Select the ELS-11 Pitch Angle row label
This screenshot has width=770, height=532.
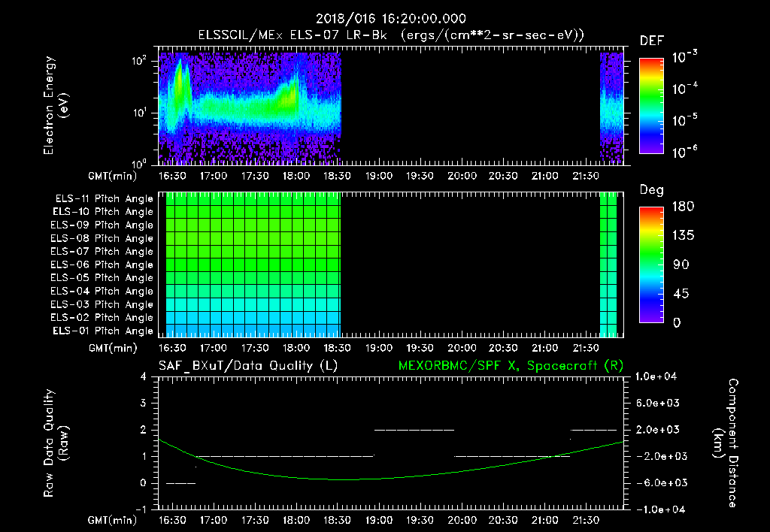(x=102, y=199)
